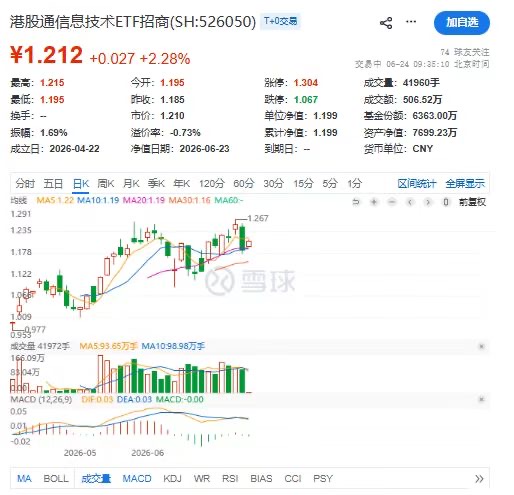Click the MA20:1.19 legend label
The height and width of the screenshot is (495, 514).
144,200
